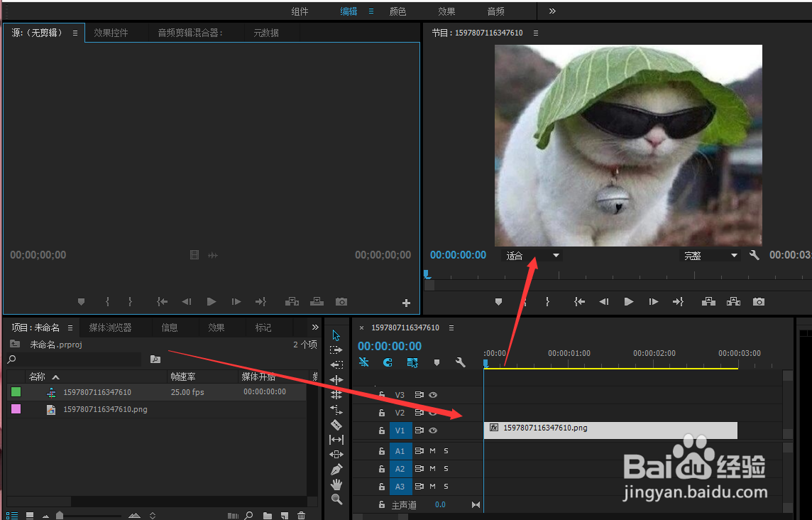Select the Hand tool
The width and height of the screenshot is (812, 520).
point(336,484)
